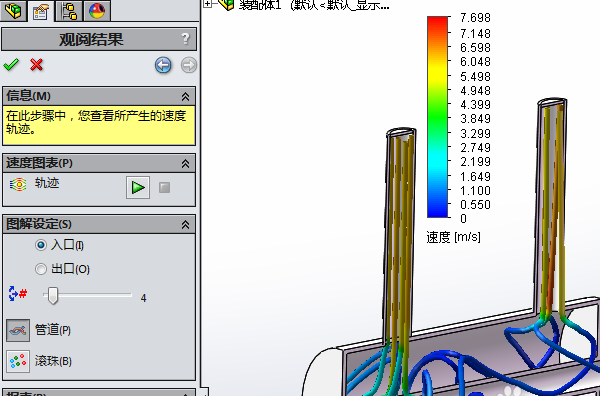Go back with the blue left arrow

[163, 65]
